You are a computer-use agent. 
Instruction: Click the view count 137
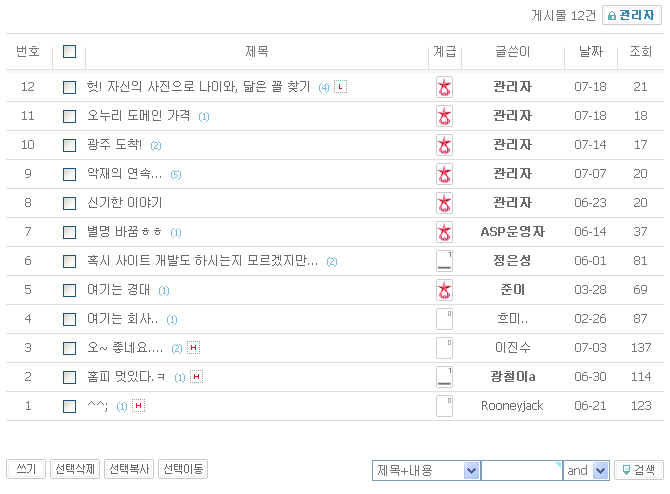(x=641, y=348)
